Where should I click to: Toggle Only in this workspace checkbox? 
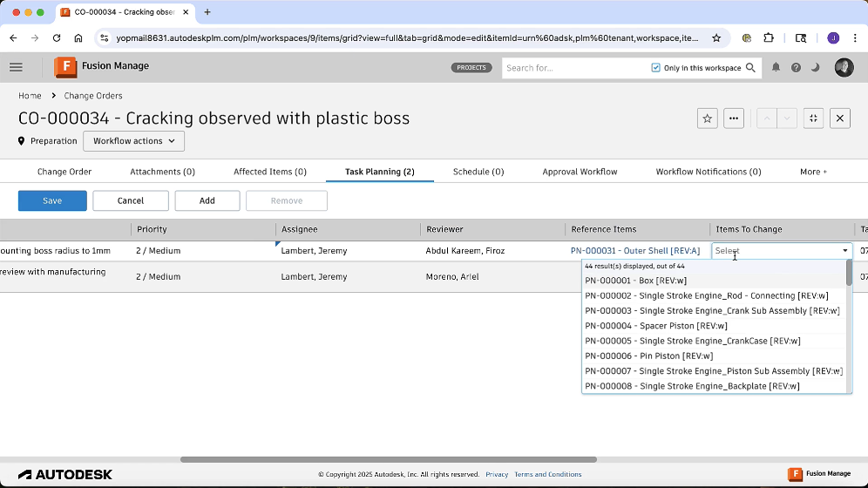tap(655, 67)
